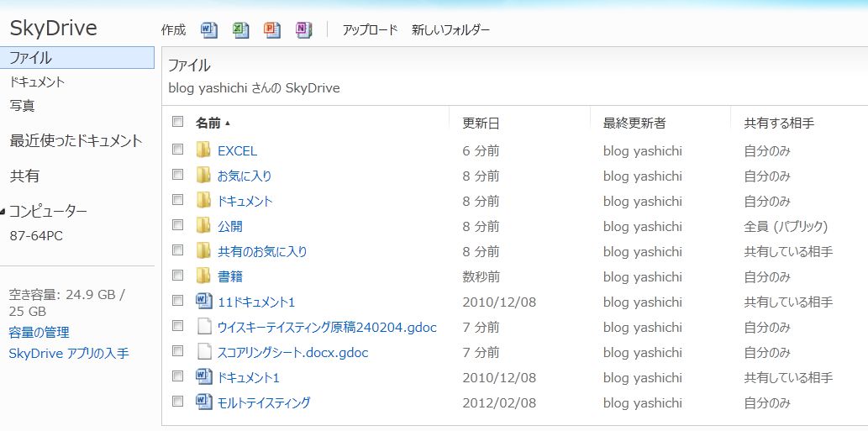Click the ドキュメント folder icon in list
The height and width of the screenshot is (431, 868).
click(x=203, y=200)
